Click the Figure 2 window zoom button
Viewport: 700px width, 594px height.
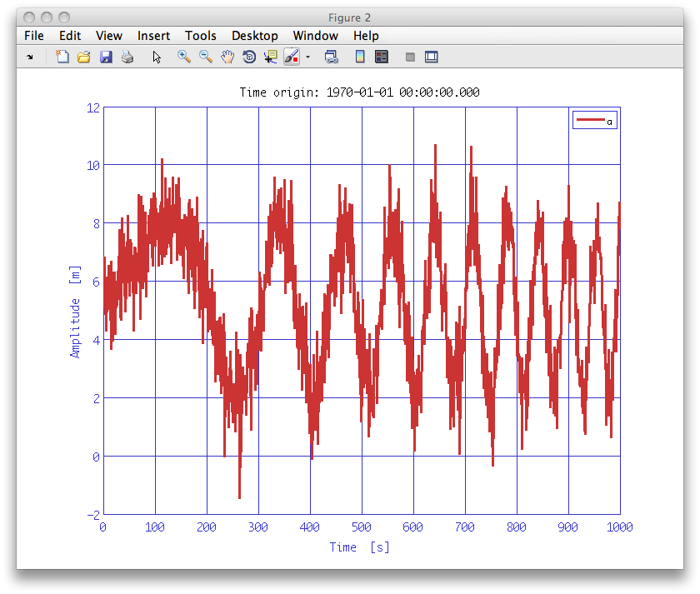[x=64, y=17]
